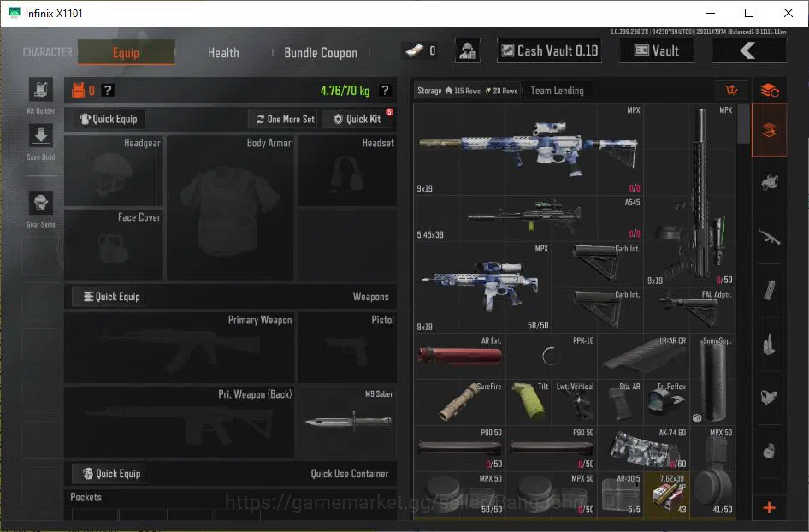Click the storage sort icon

point(732,91)
